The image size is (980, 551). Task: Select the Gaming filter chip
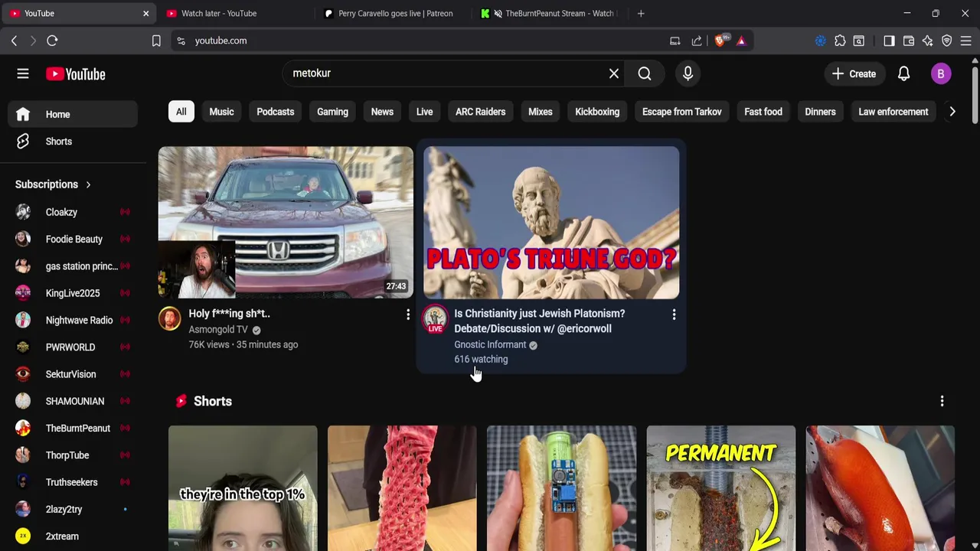[x=332, y=112]
